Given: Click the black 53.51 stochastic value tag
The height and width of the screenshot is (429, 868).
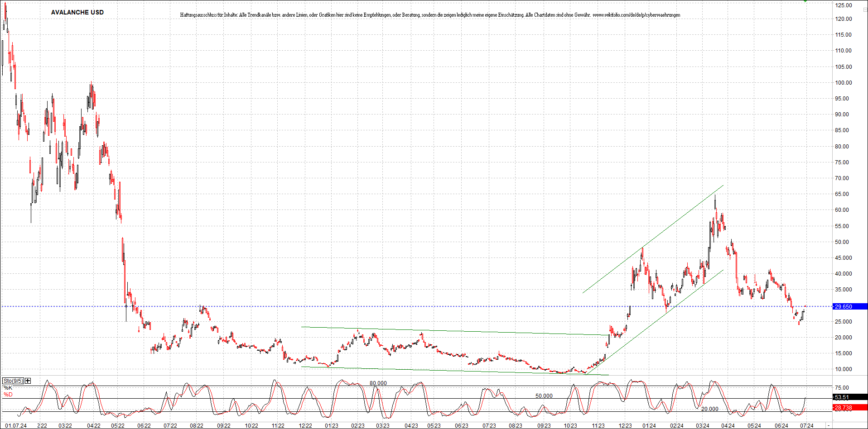Looking at the screenshot, I should tap(850, 397).
